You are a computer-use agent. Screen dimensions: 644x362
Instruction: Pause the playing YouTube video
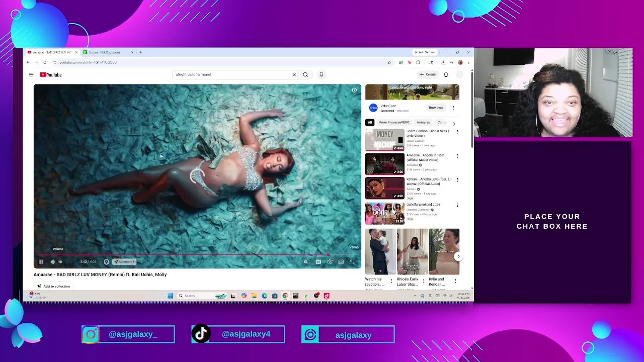click(41, 262)
